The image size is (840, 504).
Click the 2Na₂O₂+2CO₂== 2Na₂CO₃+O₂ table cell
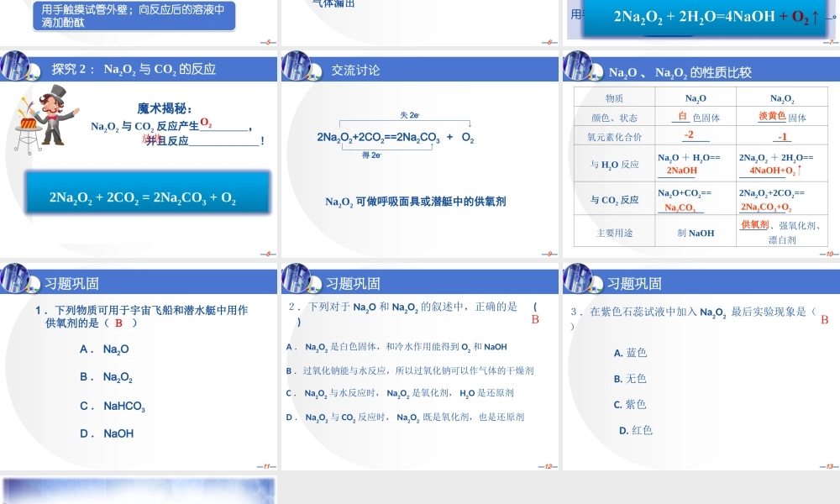click(x=782, y=199)
